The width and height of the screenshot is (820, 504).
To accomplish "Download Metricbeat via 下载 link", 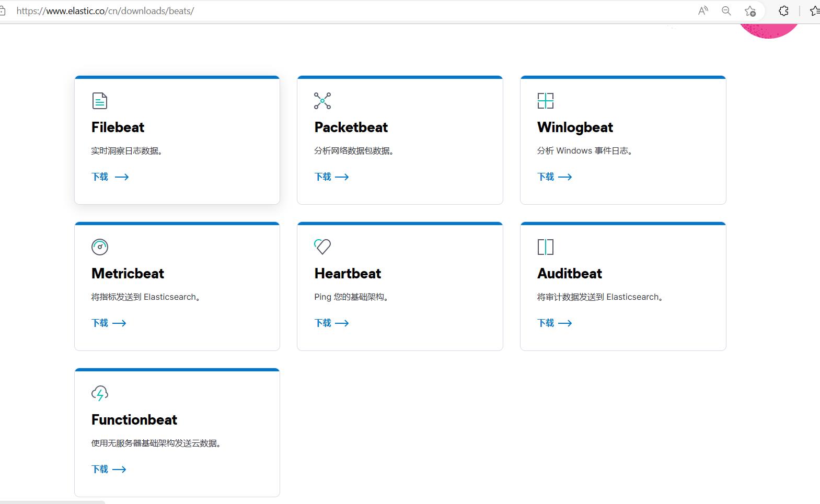I will coord(109,323).
